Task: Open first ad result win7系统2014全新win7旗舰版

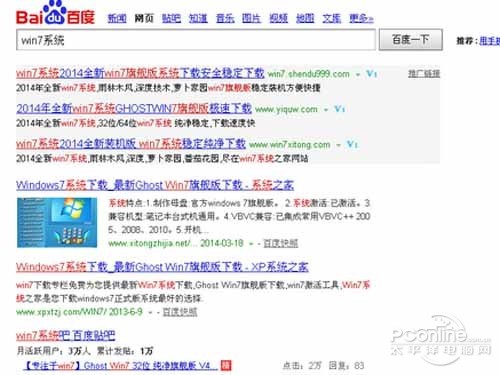Action: (140, 73)
